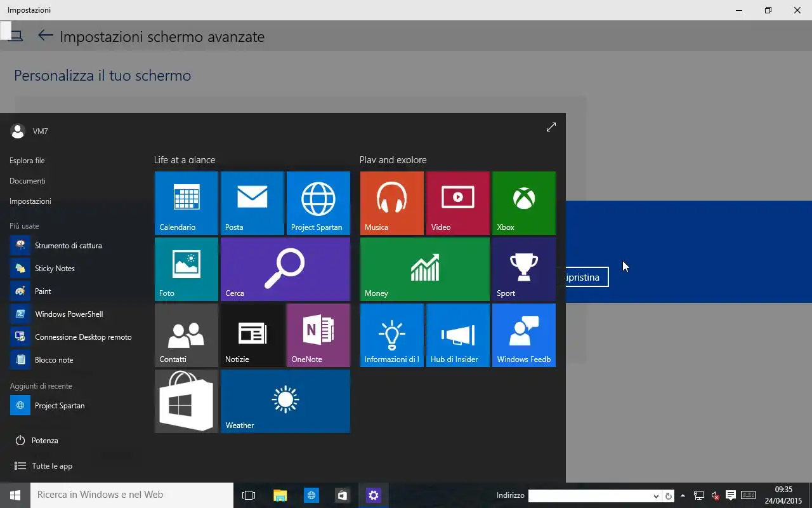
Task: Open the Store tile
Action: pos(186,401)
